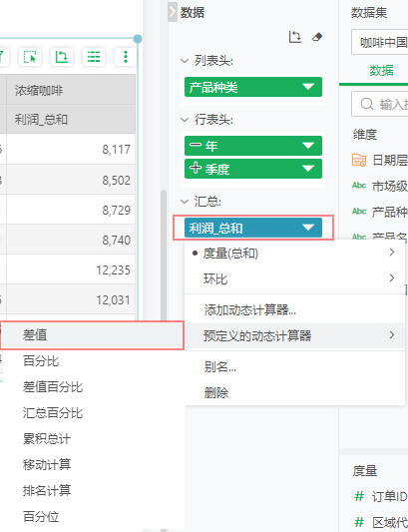Open the 季度 field dropdown arrow
The width and height of the screenshot is (408, 532).
click(x=308, y=169)
